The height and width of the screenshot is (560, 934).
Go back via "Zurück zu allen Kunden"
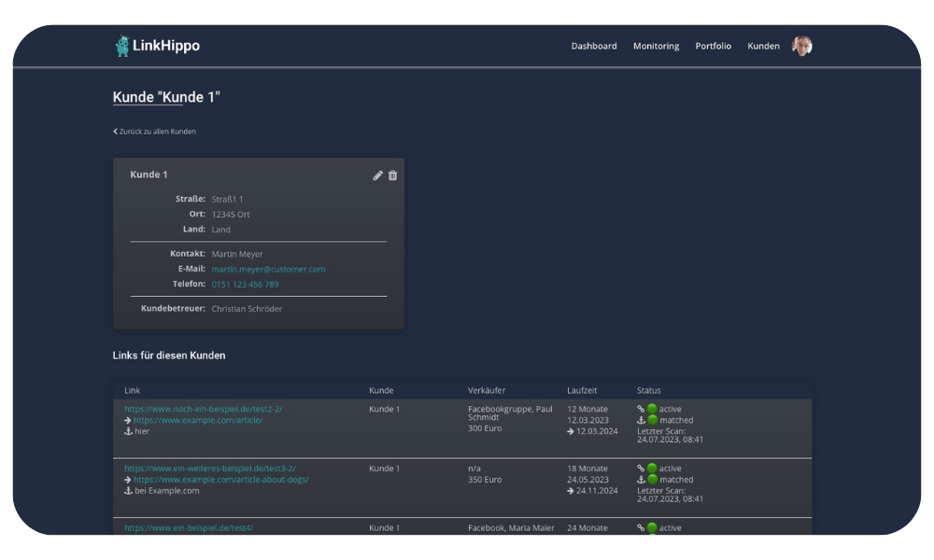coord(155,132)
